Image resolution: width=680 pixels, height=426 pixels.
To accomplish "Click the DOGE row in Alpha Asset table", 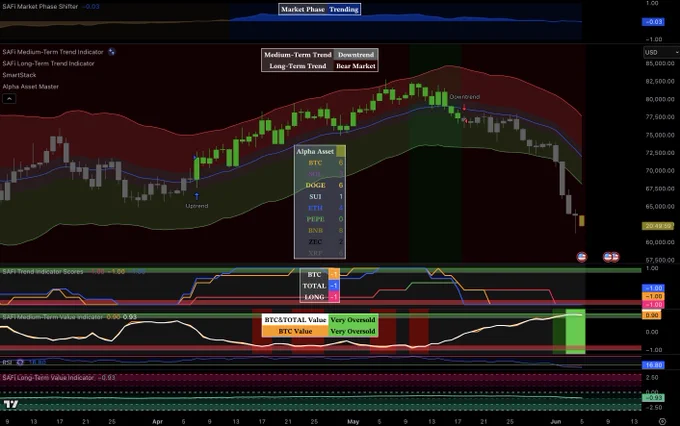I will (320, 185).
